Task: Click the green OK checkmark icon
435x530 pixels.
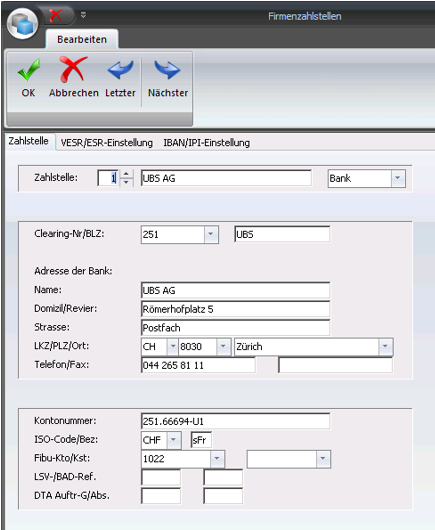Action: point(29,70)
